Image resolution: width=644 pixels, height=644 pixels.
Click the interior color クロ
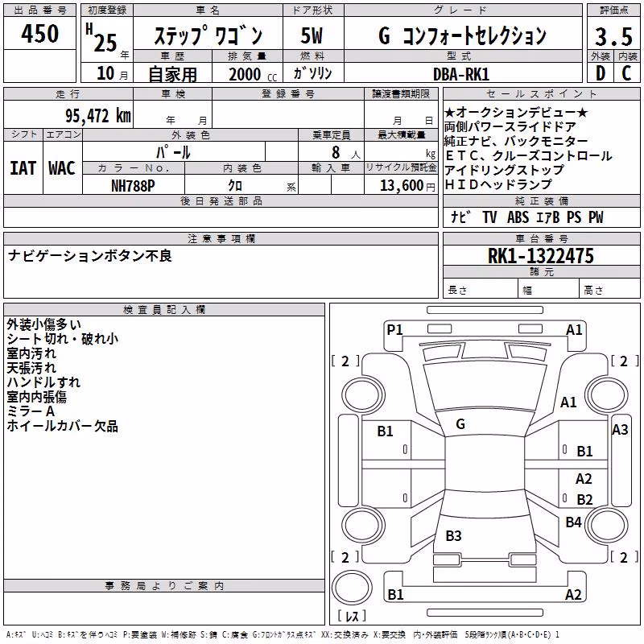pyautogui.click(x=235, y=186)
